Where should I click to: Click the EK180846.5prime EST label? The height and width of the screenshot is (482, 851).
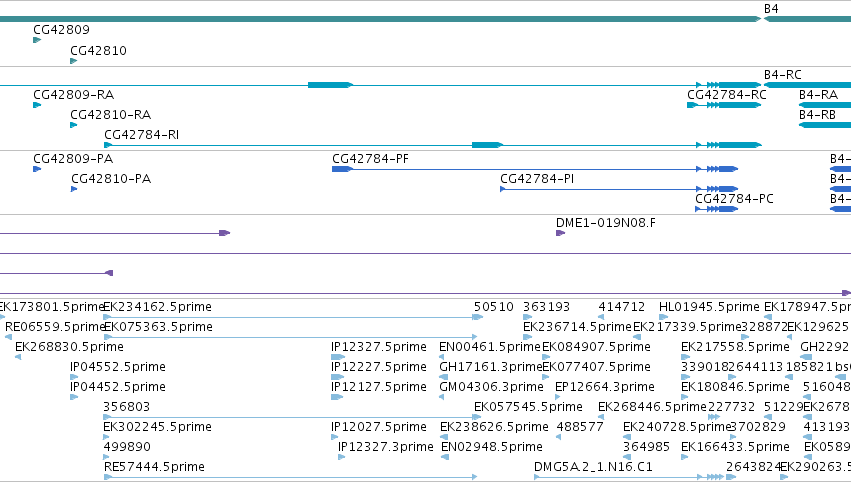[x=735, y=387]
